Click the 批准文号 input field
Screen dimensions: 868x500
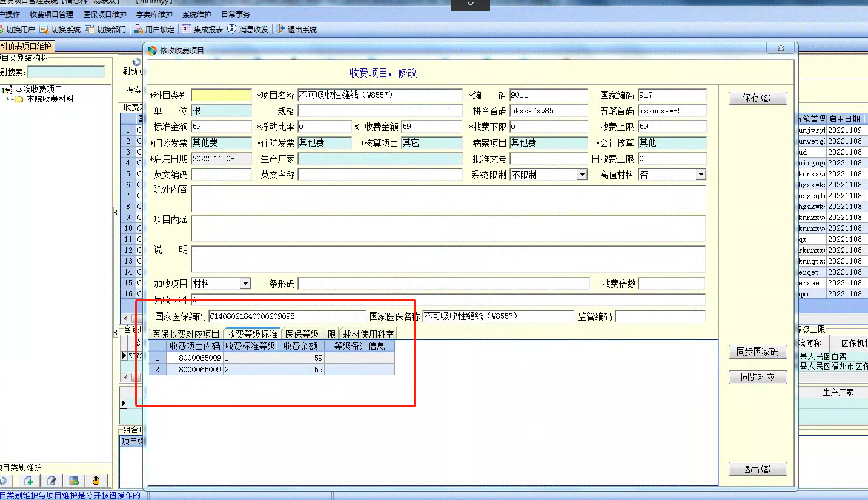pyautogui.click(x=548, y=159)
